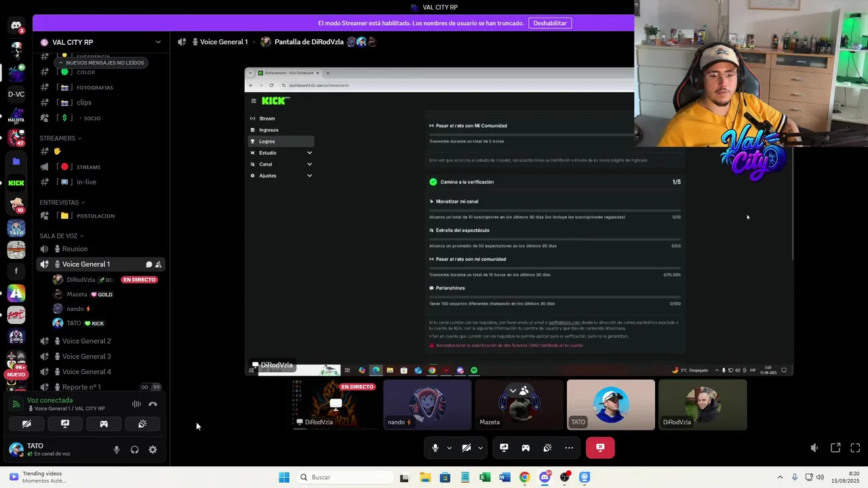The image size is (868, 488).
Task: Start an activity from the voice connected panel
Action: pos(104,424)
